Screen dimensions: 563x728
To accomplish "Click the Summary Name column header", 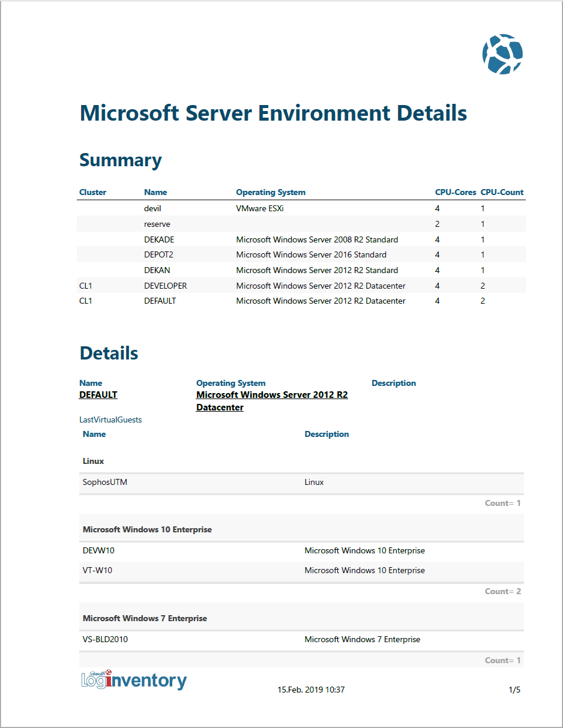I will pos(155,193).
